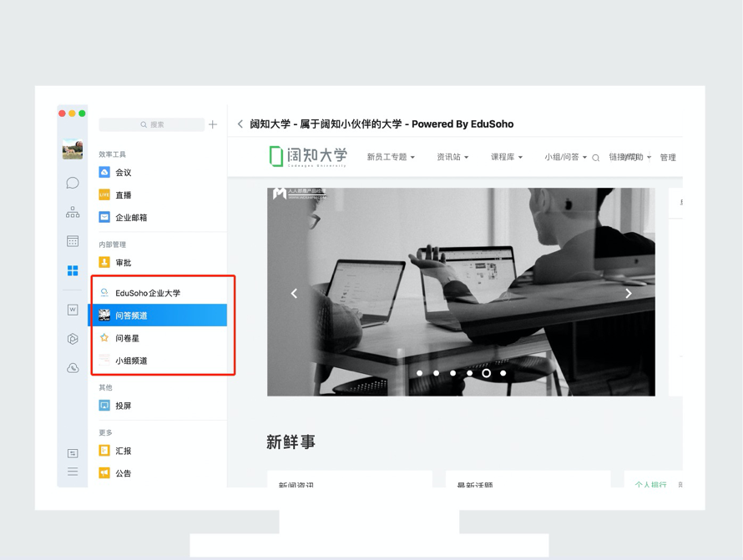The height and width of the screenshot is (560, 743).
Task: Click the workbench grid icon in left rail
Action: (x=72, y=269)
